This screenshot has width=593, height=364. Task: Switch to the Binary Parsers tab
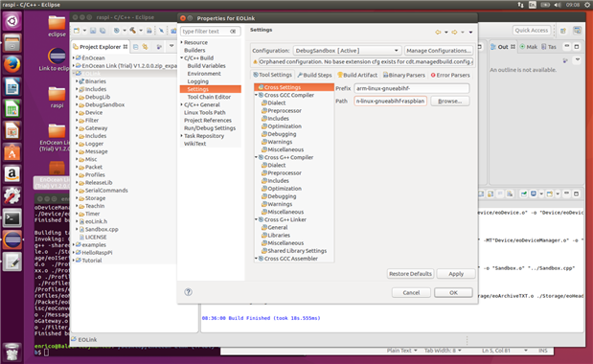coord(404,75)
